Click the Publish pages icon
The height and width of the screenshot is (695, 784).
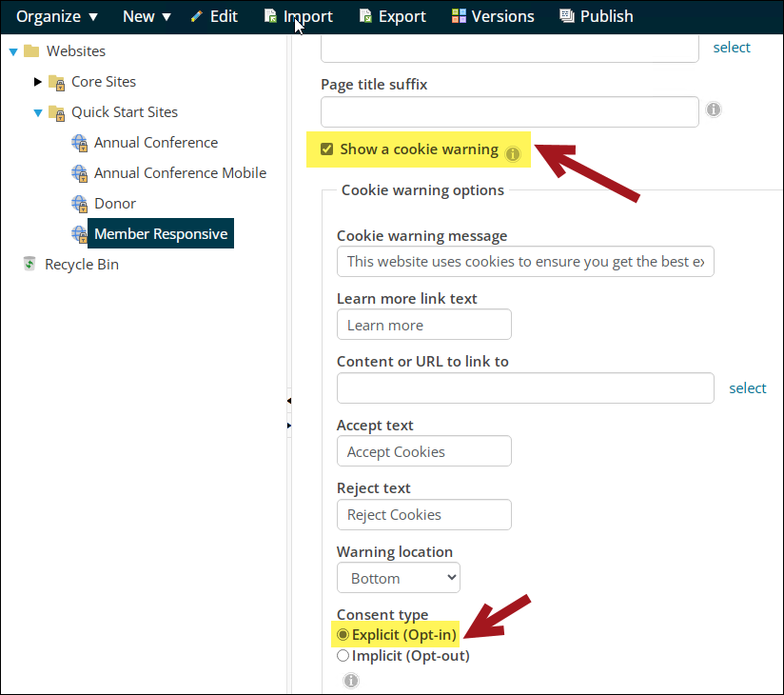coord(566,16)
